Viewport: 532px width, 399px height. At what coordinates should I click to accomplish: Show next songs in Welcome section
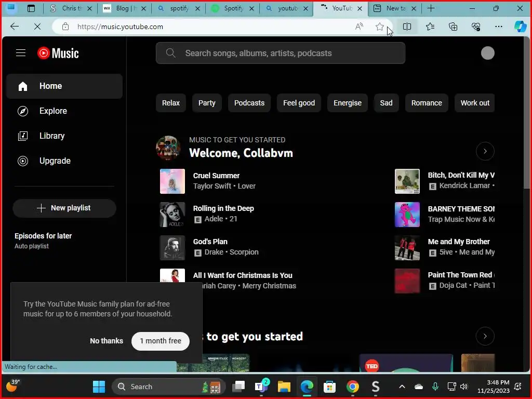(485, 151)
